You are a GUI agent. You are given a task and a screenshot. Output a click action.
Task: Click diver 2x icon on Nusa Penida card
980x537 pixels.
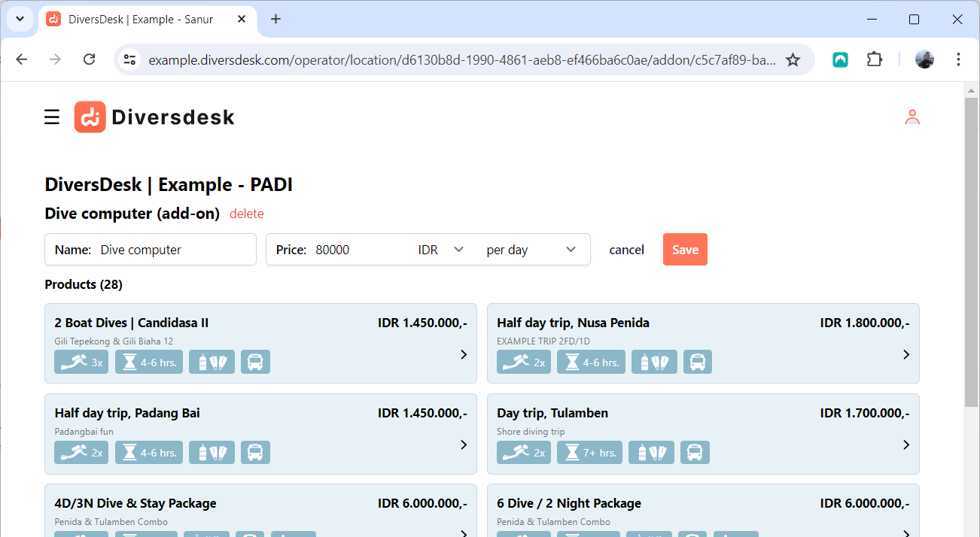click(x=524, y=362)
